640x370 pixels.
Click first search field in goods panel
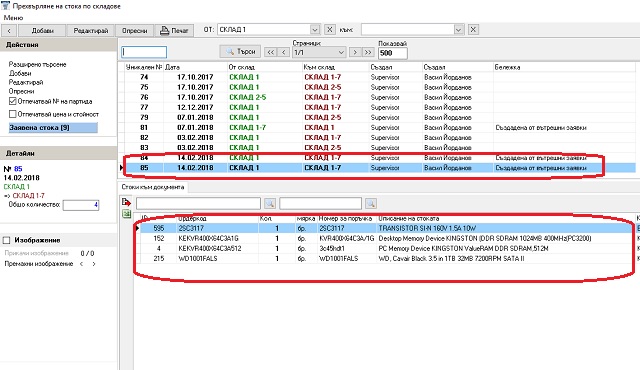coord(198,203)
